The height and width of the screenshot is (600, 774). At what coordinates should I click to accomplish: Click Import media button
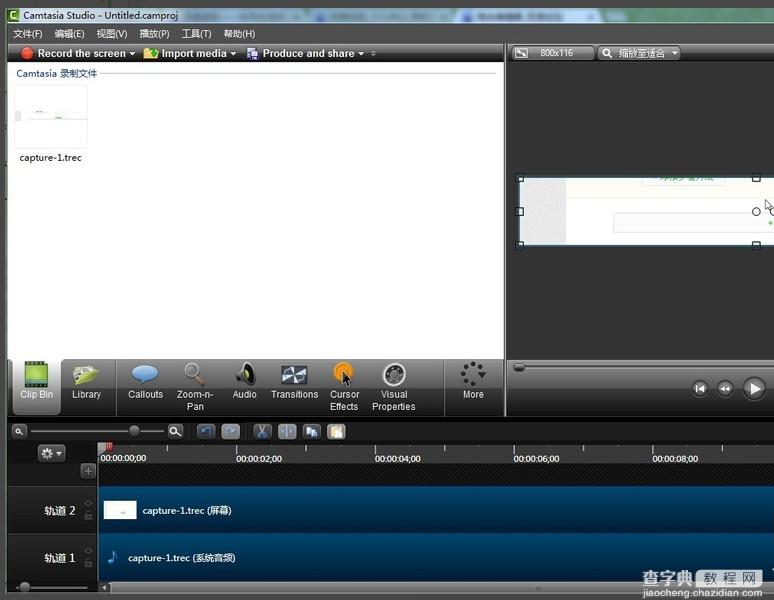[186, 53]
